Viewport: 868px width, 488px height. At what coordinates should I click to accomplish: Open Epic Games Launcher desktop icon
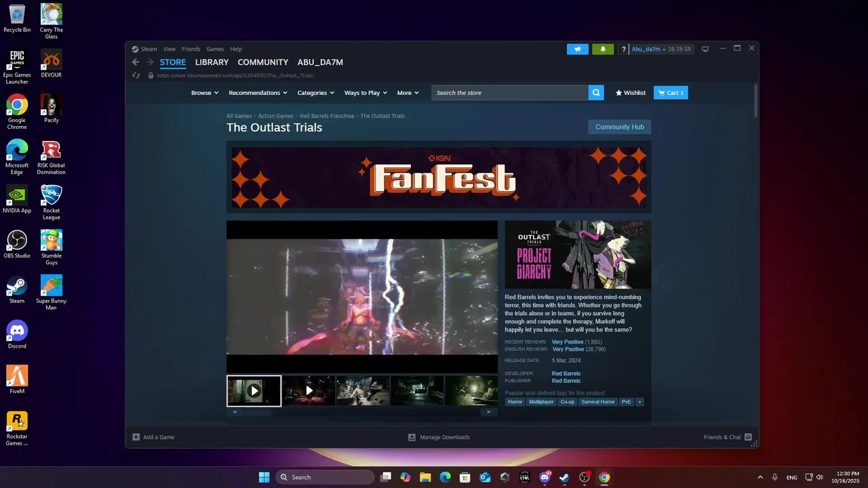(x=17, y=67)
